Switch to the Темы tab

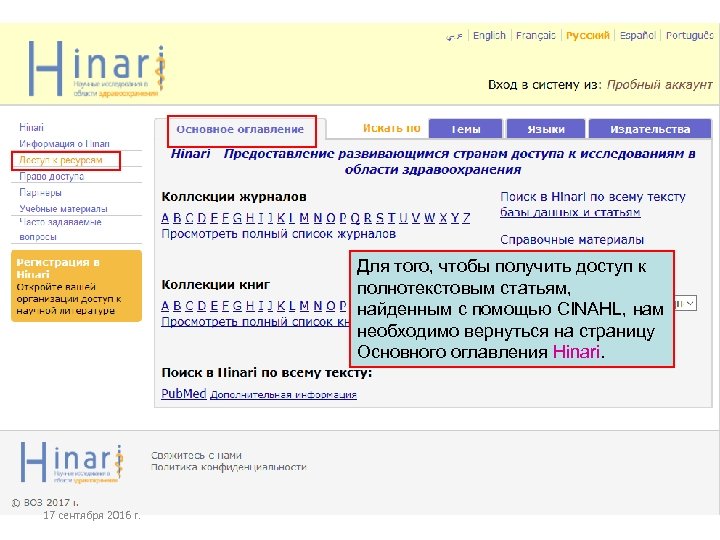coord(465,129)
